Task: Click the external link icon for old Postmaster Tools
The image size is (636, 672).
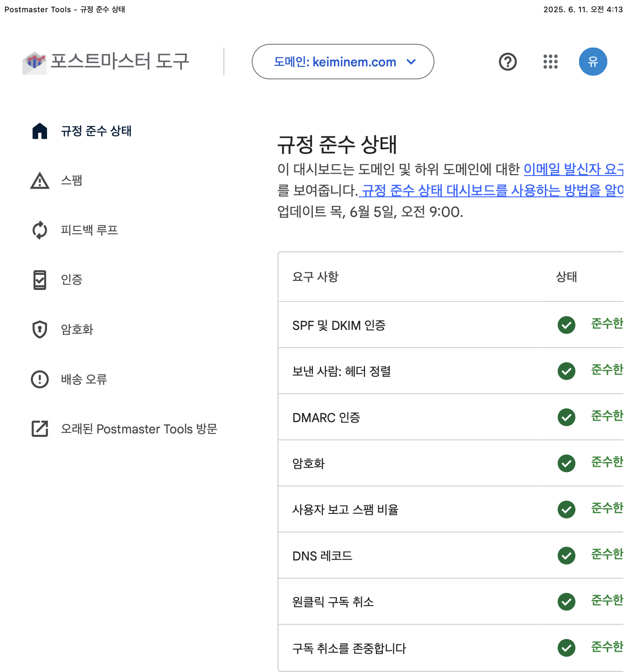Action: pyautogui.click(x=40, y=429)
